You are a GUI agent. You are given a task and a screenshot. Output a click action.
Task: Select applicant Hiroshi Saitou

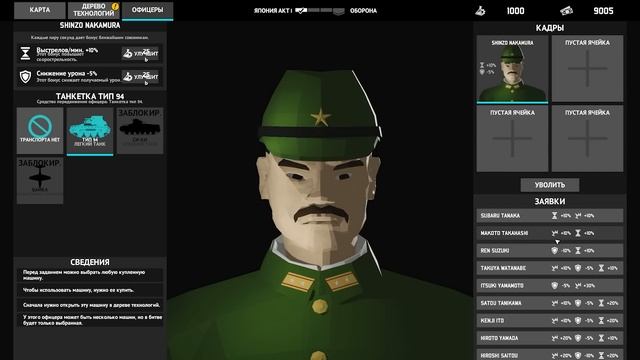550,355
